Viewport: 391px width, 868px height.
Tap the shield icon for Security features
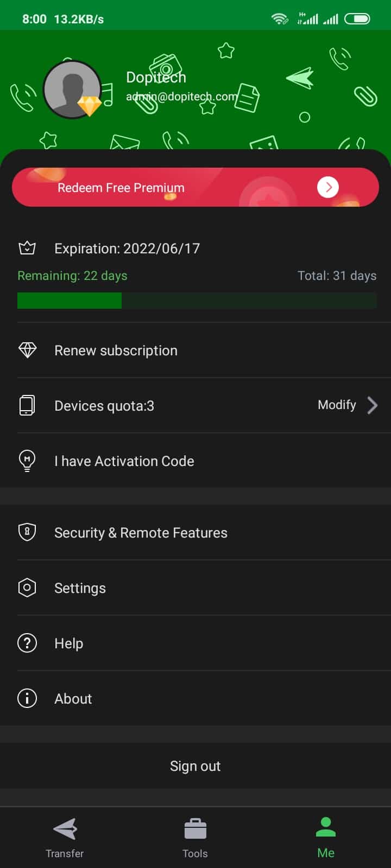(x=27, y=533)
